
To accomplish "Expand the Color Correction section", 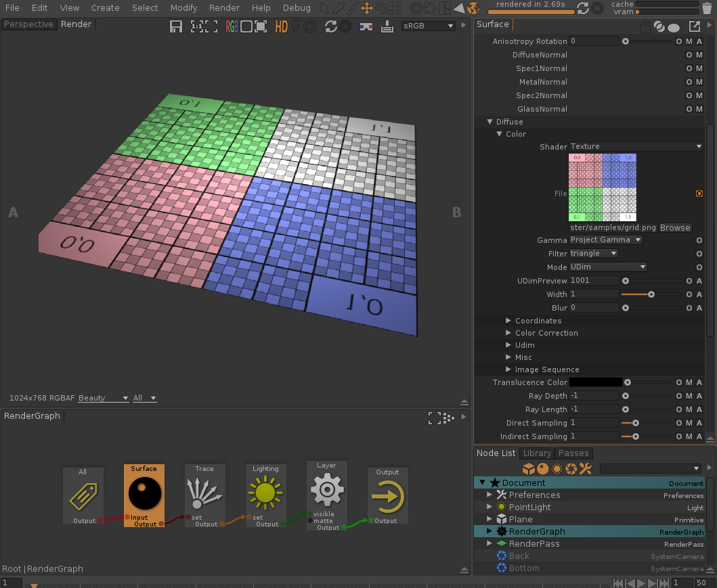I will (508, 333).
